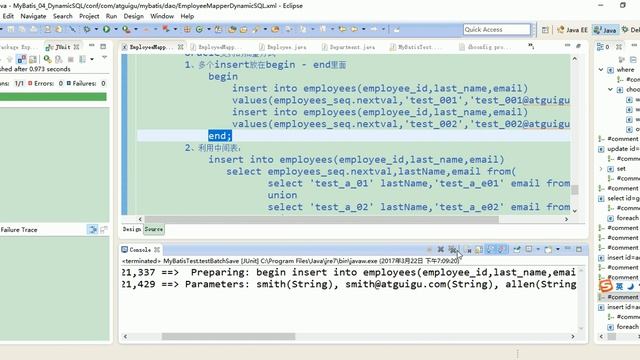Click Remove Launch icon in Console

point(440,249)
